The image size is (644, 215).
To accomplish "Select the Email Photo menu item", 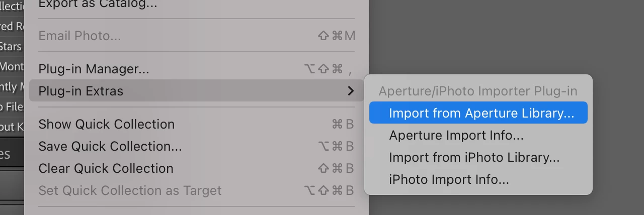I will point(79,36).
